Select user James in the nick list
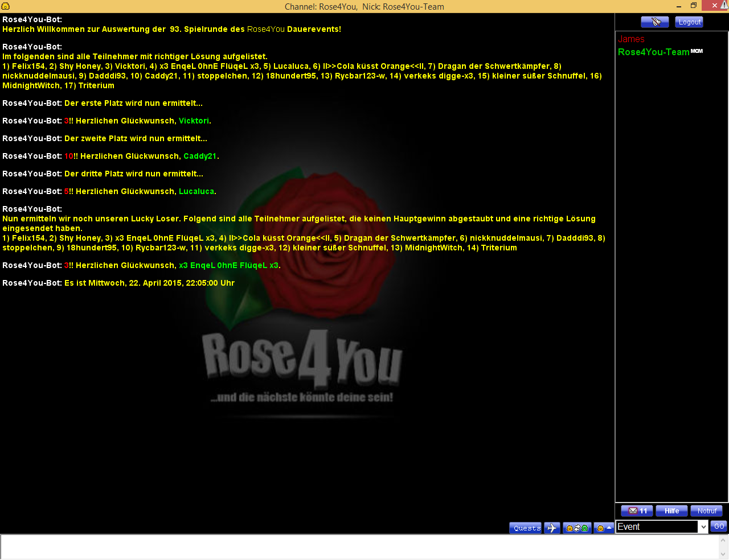This screenshot has height=560, width=729. (631, 39)
